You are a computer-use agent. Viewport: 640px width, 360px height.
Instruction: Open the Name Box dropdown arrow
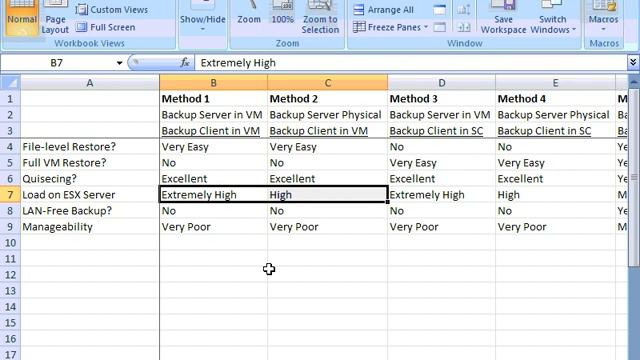coord(119,63)
